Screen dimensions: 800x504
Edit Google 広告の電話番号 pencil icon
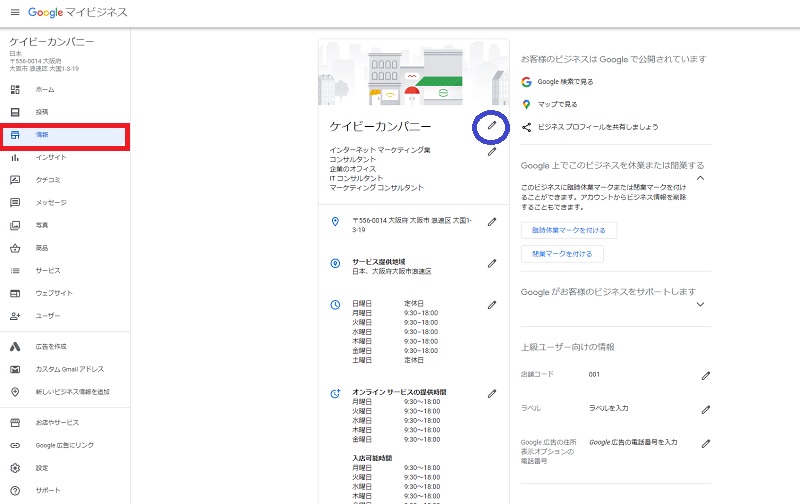point(706,444)
